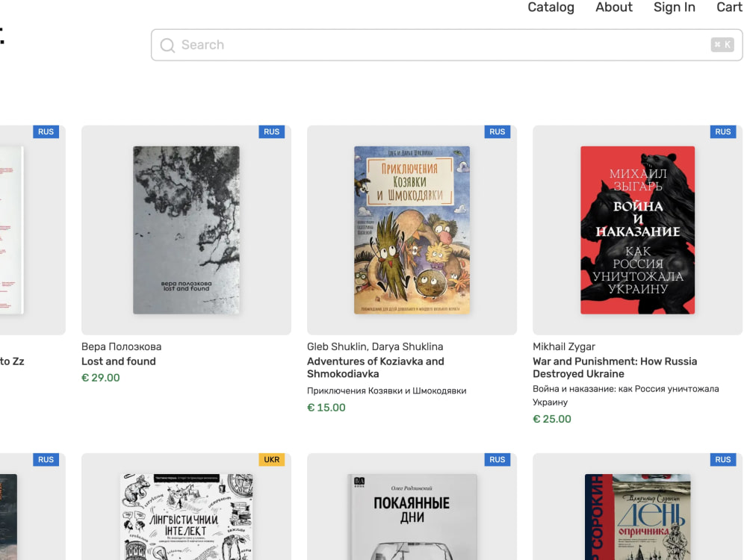
Task: Go to the About page
Action: pyautogui.click(x=613, y=7)
